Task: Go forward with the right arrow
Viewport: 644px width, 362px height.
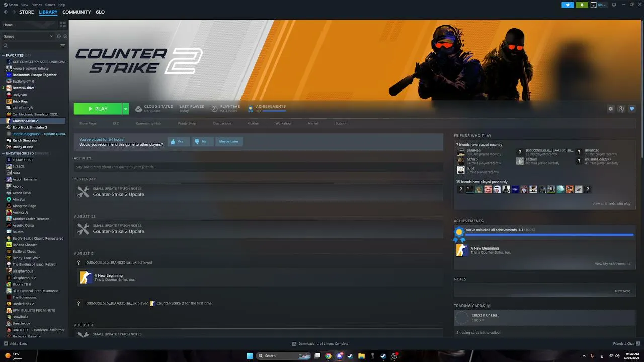Action: (13, 12)
